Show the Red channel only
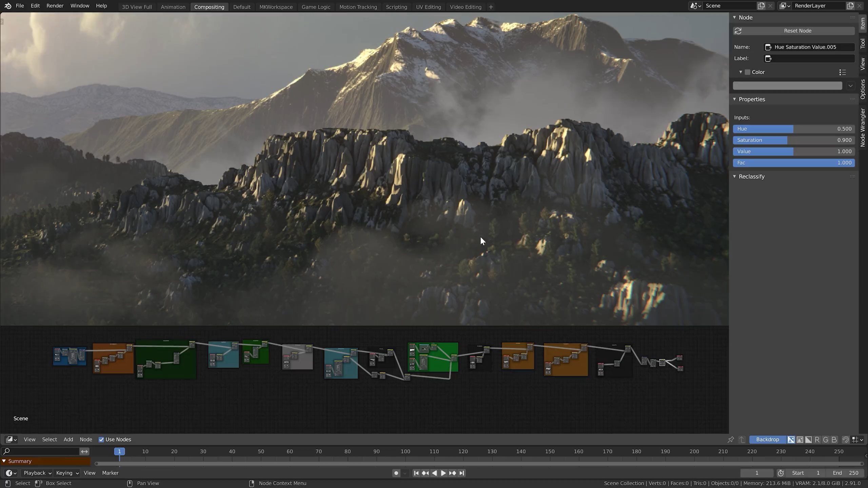Image resolution: width=868 pixels, height=488 pixels. pyautogui.click(x=817, y=440)
